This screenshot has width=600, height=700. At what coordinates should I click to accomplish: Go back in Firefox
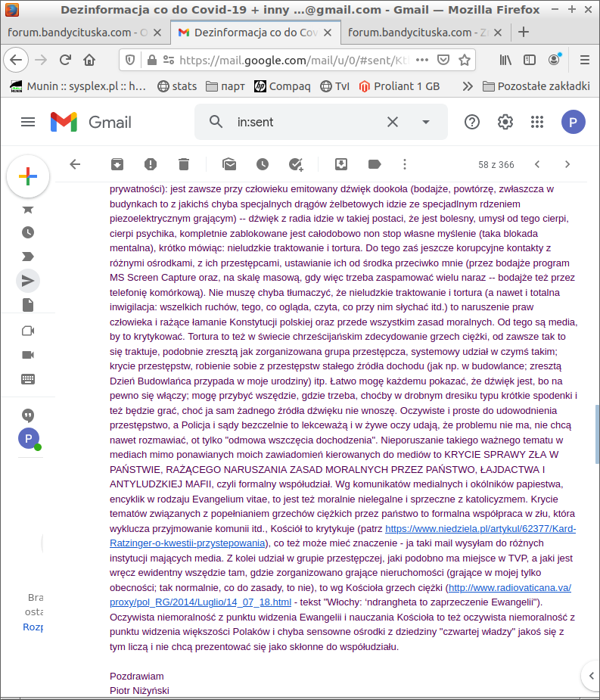[x=16, y=59]
